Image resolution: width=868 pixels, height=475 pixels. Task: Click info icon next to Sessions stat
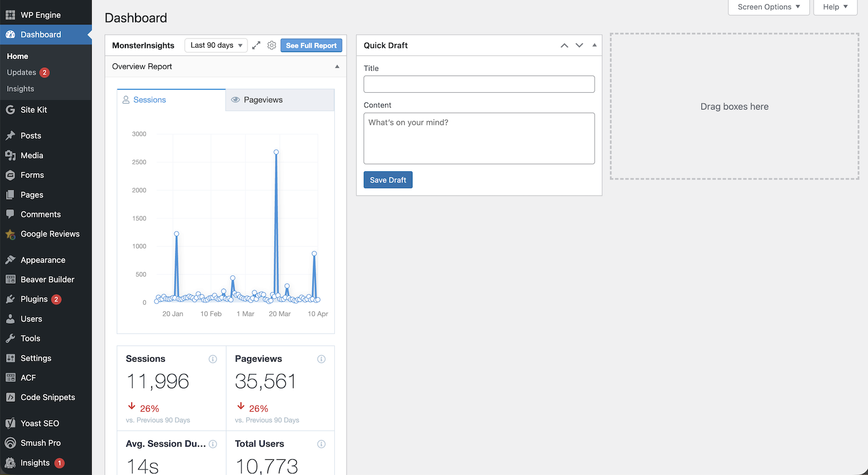(x=213, y=359)
